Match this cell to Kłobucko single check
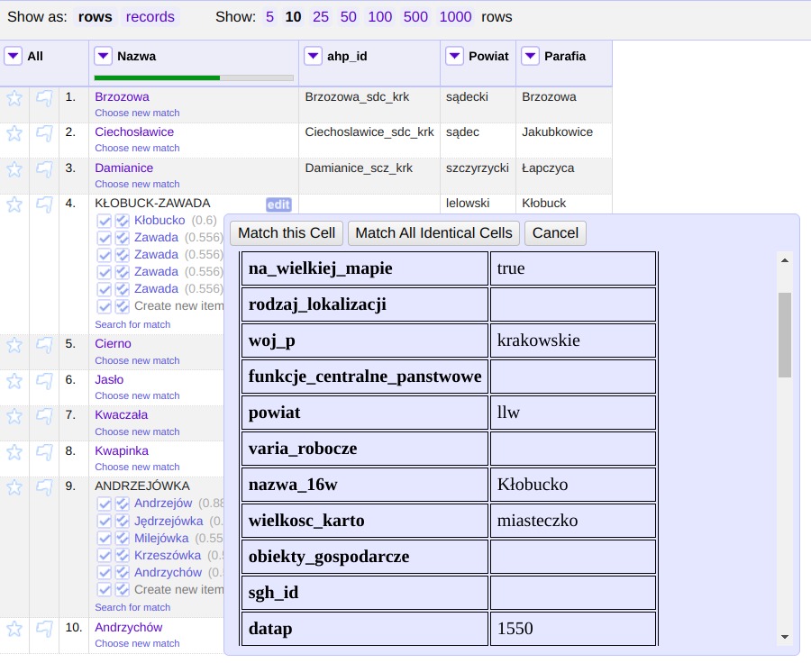 105,222
